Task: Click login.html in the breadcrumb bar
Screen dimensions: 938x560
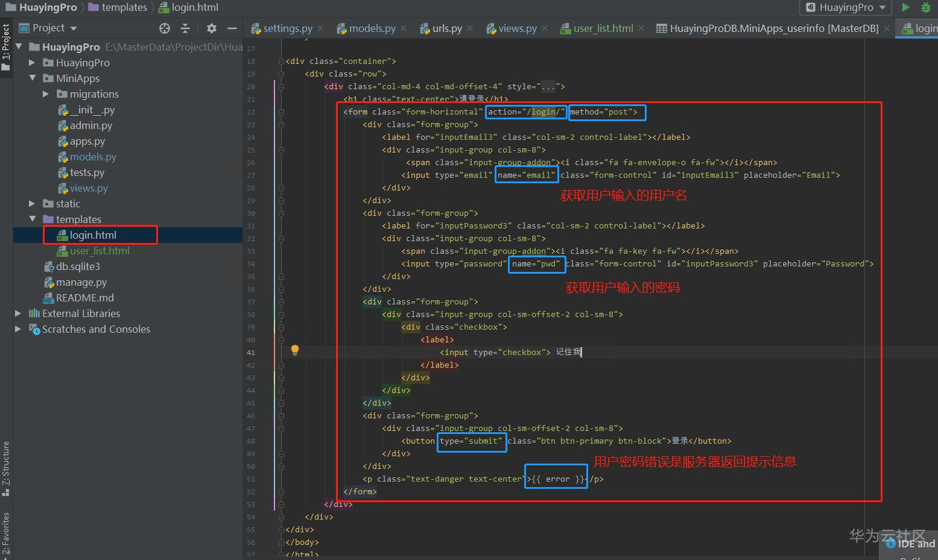Action: tap(195, 7)
